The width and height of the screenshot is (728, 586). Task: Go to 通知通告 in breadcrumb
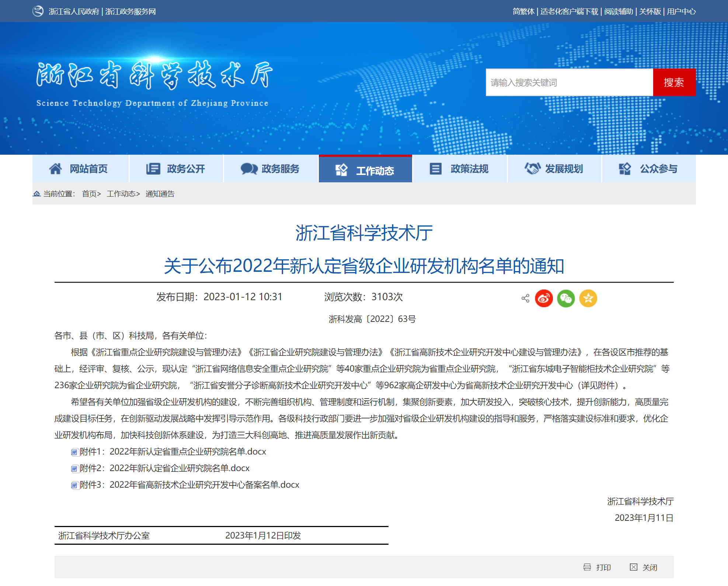[x=160, y=194]
